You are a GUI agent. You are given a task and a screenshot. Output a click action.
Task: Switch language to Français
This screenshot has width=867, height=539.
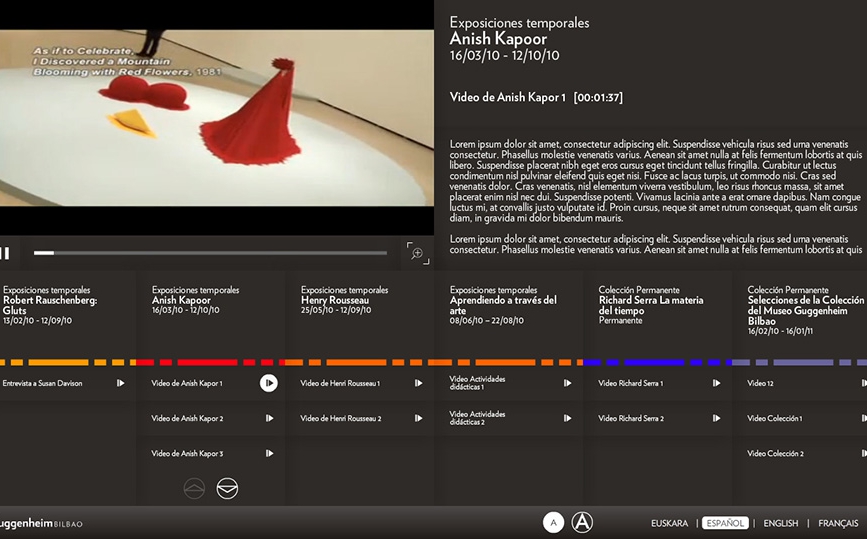[x=838, y=523]
